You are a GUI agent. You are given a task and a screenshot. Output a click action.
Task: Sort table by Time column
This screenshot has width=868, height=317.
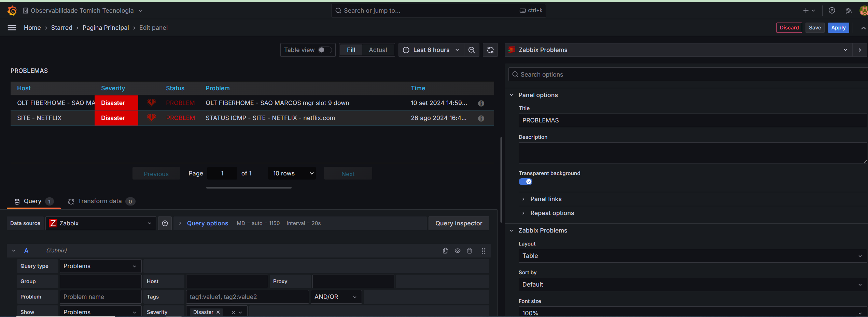[418, 88]
